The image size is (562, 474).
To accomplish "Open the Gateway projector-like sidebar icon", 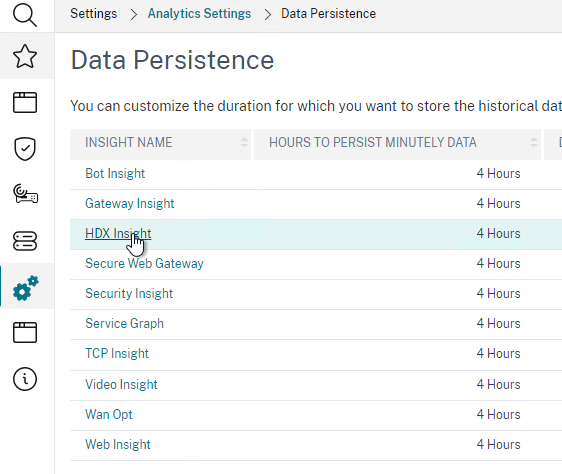I will pyautogui.click(x=25, y=194).
